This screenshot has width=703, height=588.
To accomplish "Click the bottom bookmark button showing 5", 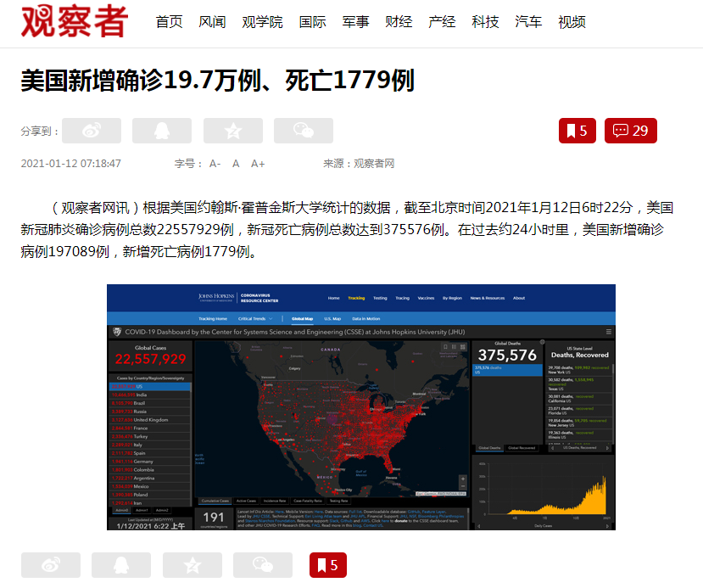I will click(328, 565).
